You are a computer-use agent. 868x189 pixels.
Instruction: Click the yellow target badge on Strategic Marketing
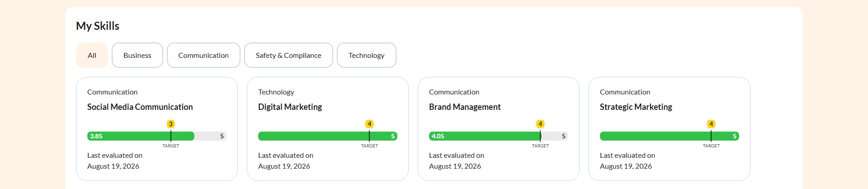click(x=711, y=124)
